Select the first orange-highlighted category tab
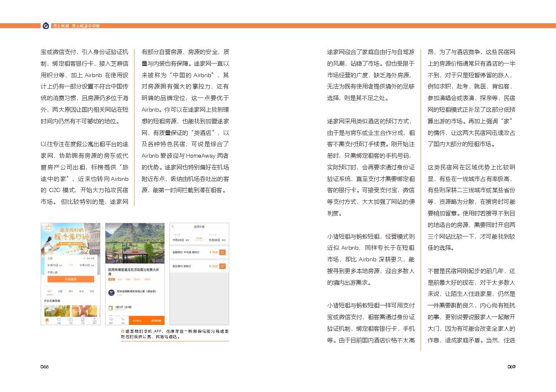Image resolution: width=556 pixels, height=392 pixels. (49, 291)
